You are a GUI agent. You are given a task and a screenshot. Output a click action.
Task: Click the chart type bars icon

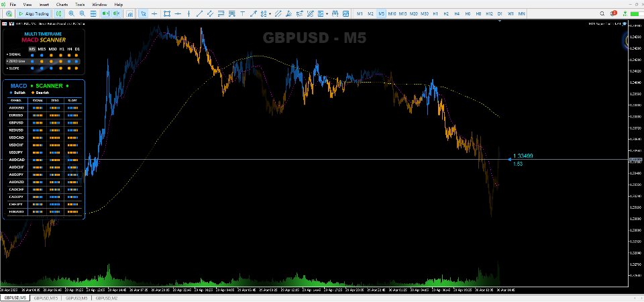[59, 13]
